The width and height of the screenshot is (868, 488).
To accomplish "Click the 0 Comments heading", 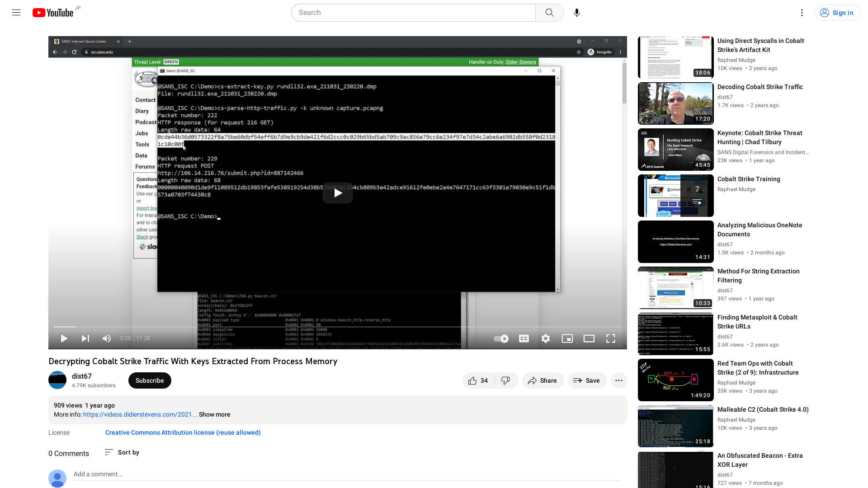I will pos(69,453).
